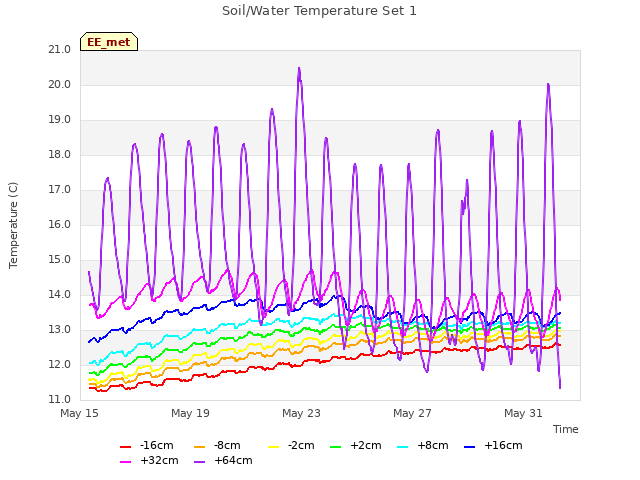Click the 13.0 y-axis tick label

60,330
